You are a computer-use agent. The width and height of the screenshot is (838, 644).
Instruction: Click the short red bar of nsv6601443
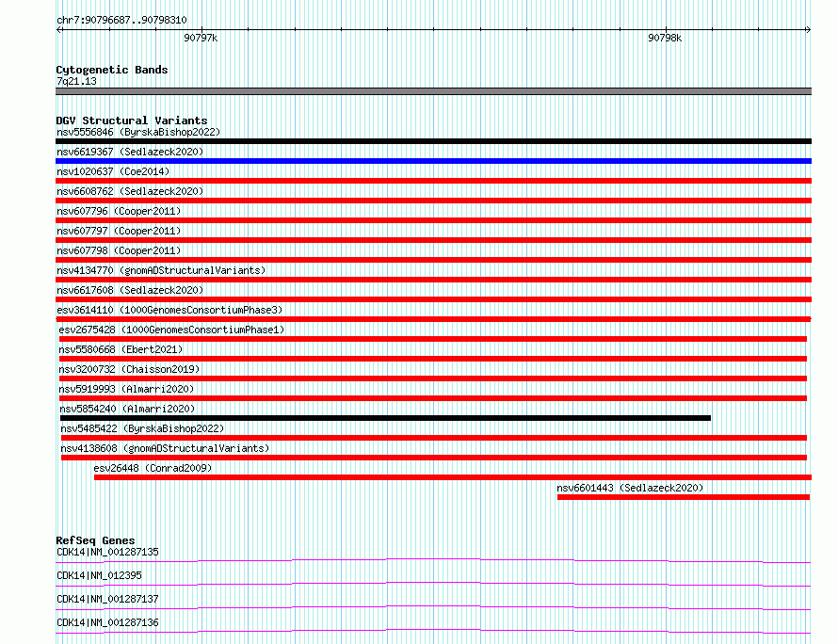coord(684,497)
